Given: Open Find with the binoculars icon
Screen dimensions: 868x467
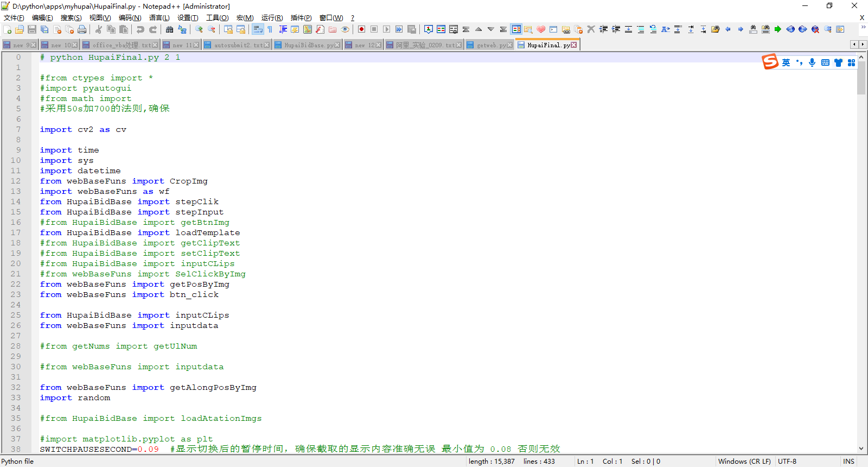Looking at the screenshot, I should 170,29.
